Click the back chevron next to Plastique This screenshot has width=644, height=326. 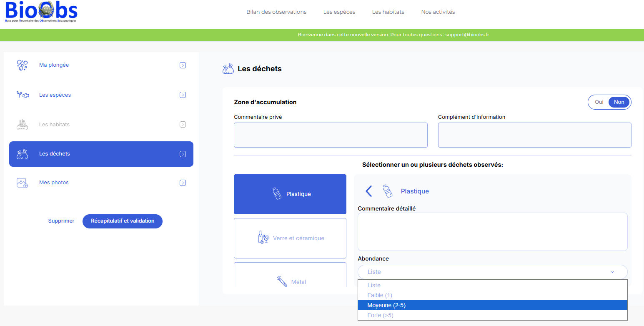368,191
